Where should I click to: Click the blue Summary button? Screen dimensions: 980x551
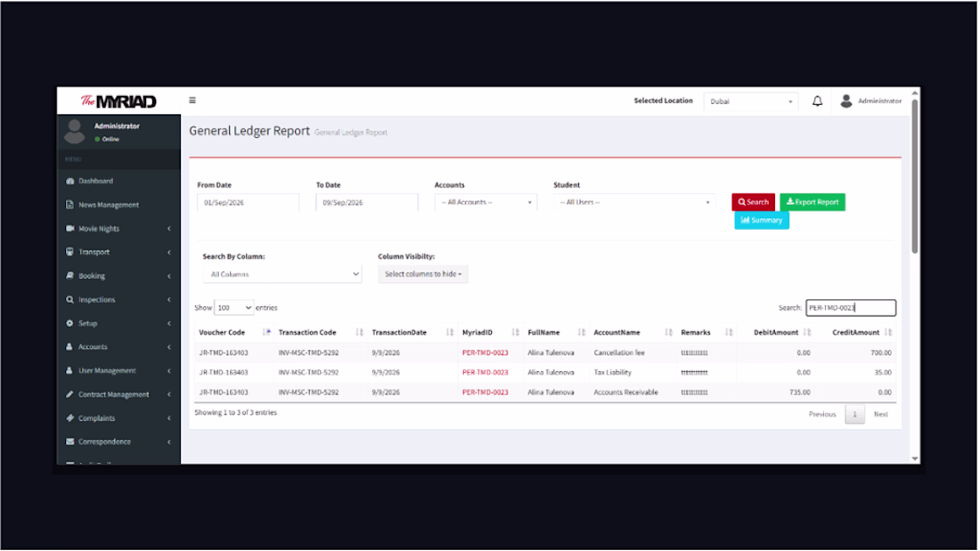click(761, 220)
